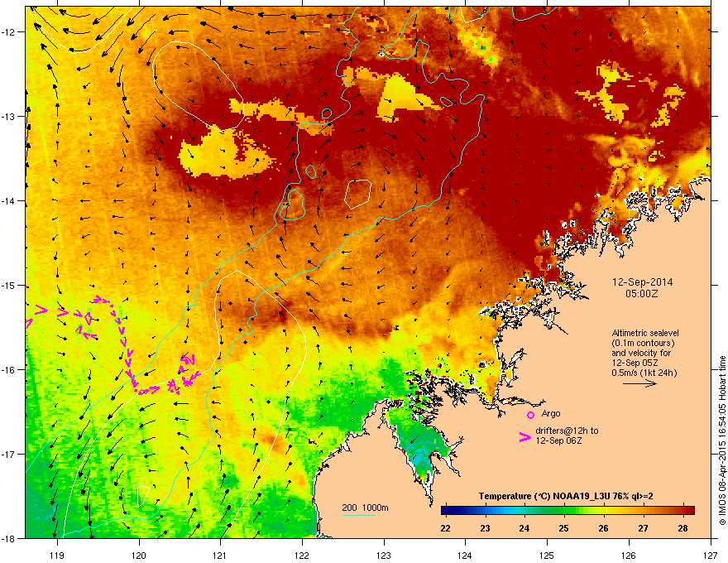Click the -13 latitude axis label
The image size is (728, 563).
[8, 117]
